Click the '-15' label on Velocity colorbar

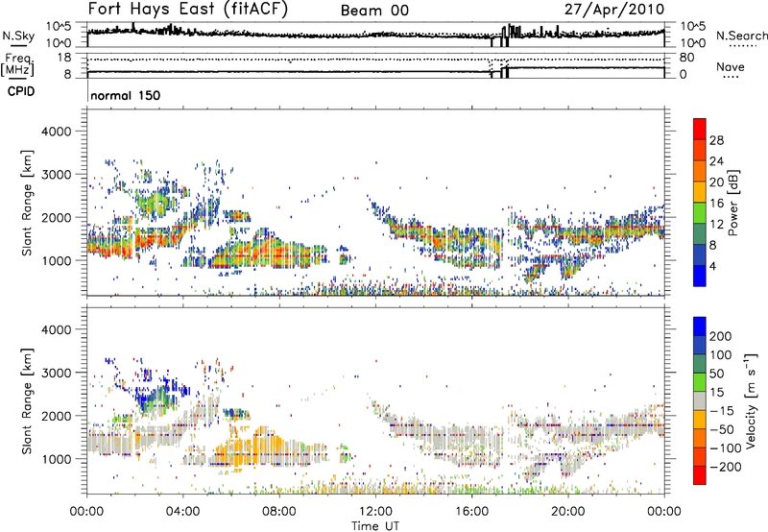721,411
